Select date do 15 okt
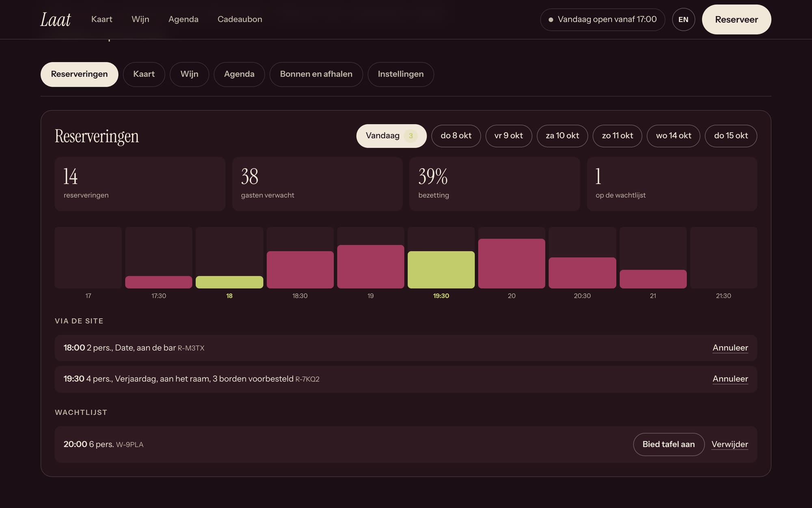The height and width of the screenshot is (508, 812). click(x=731, y=136)
